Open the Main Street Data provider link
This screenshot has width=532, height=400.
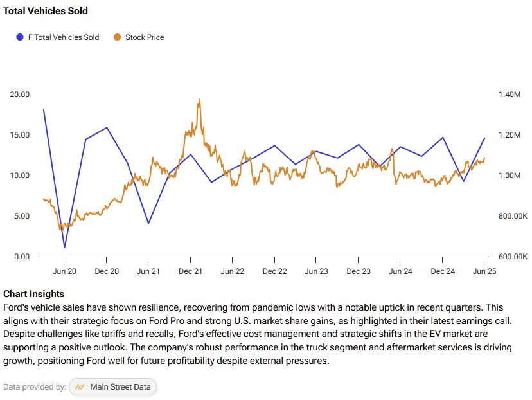[120, 387]
